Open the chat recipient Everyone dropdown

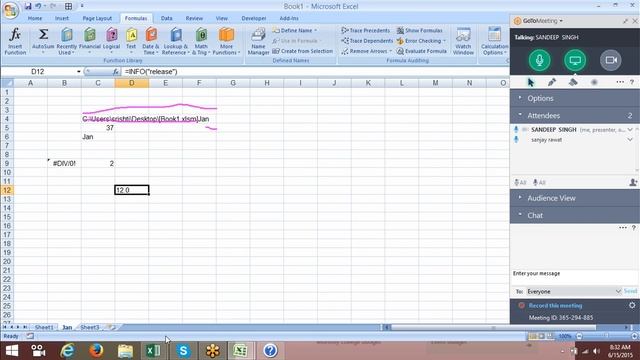click(x=574, y=291)
